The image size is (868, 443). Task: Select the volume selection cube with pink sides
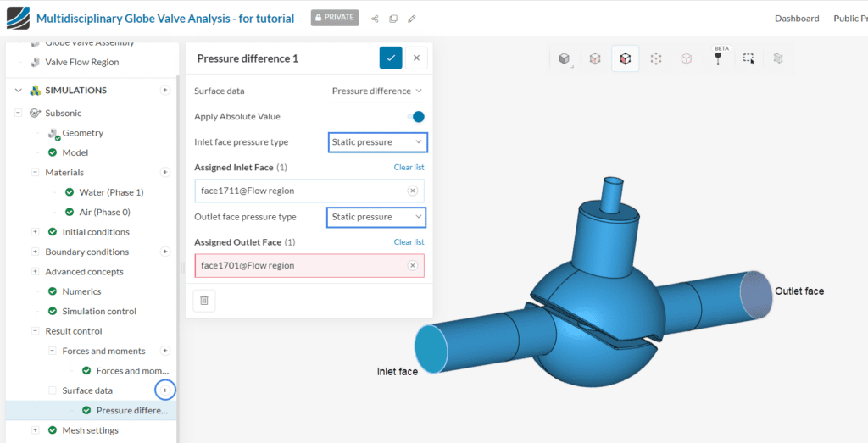pyautogui.click(x=595, y=58)
